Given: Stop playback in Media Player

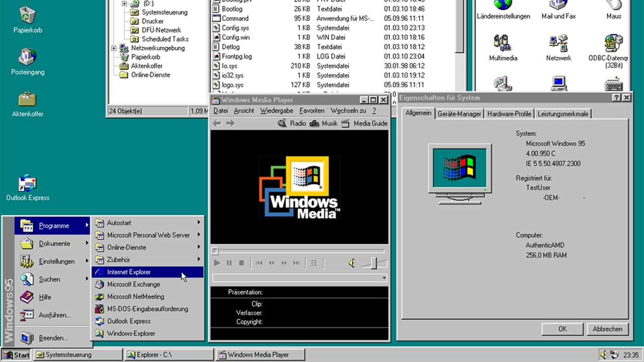Looking at the screenshot, I should 242,262.
